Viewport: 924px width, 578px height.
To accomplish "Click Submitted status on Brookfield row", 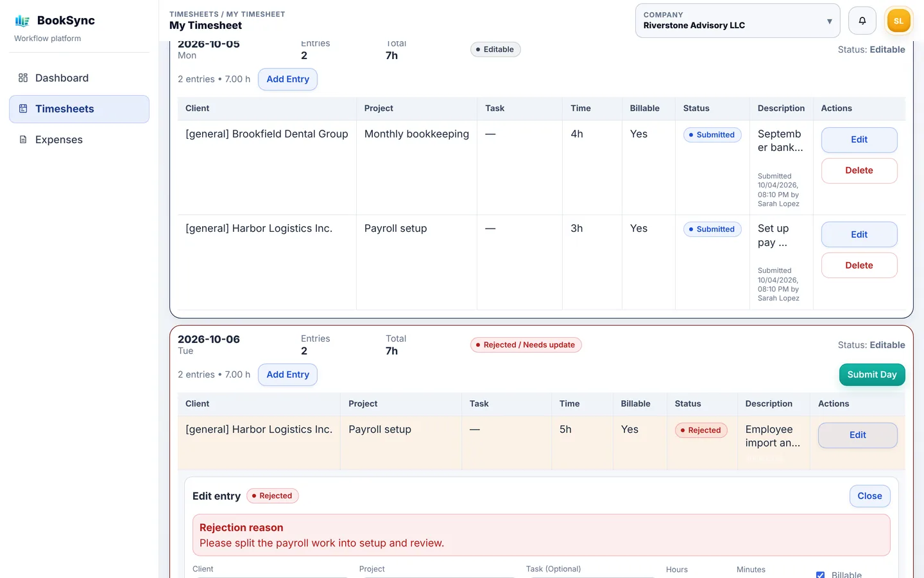I will [x=712, y=135].
